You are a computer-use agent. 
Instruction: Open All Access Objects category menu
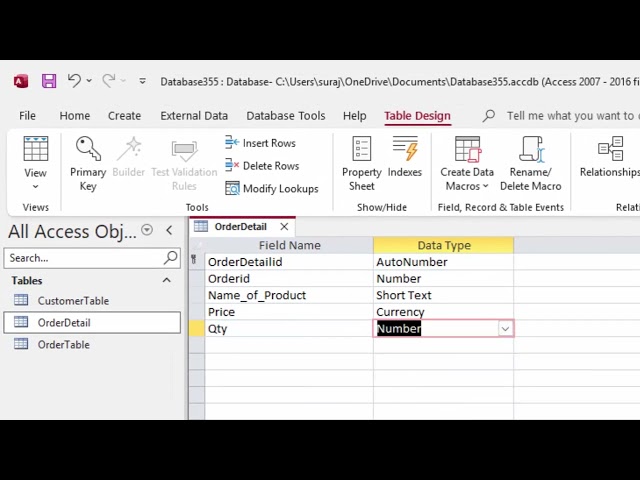147,230
